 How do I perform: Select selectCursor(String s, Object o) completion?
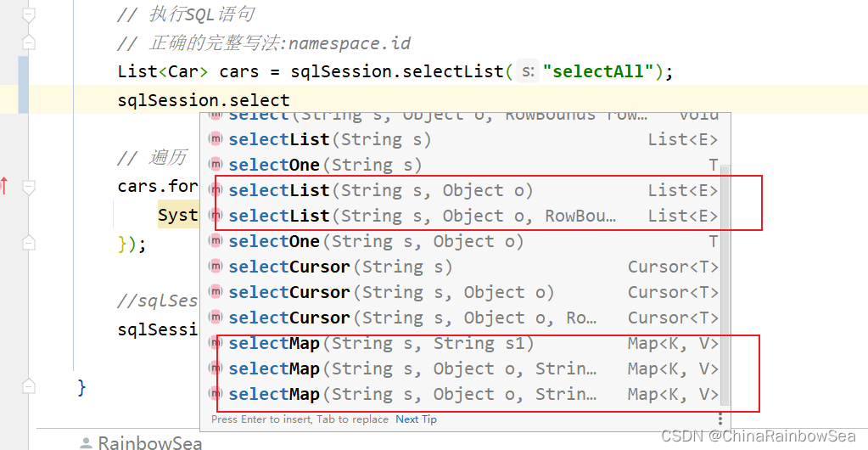click(391, 292)
